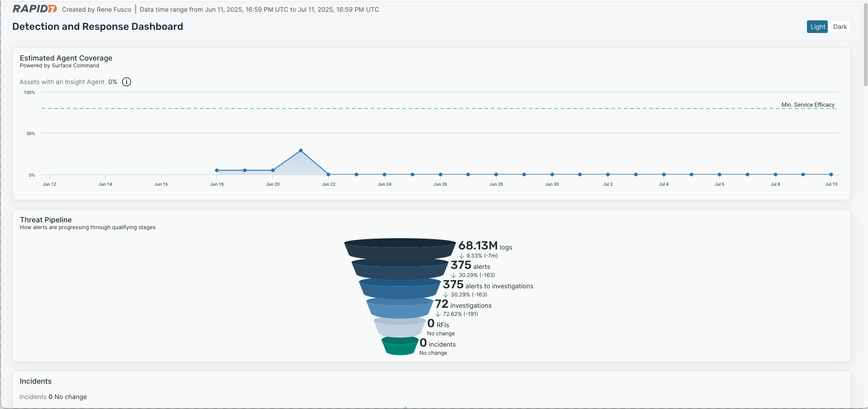The height and width of the screenshot is (409, 868).
Task: Click the Jul 10 data point on chart
Action: click(x=831, y=174)
